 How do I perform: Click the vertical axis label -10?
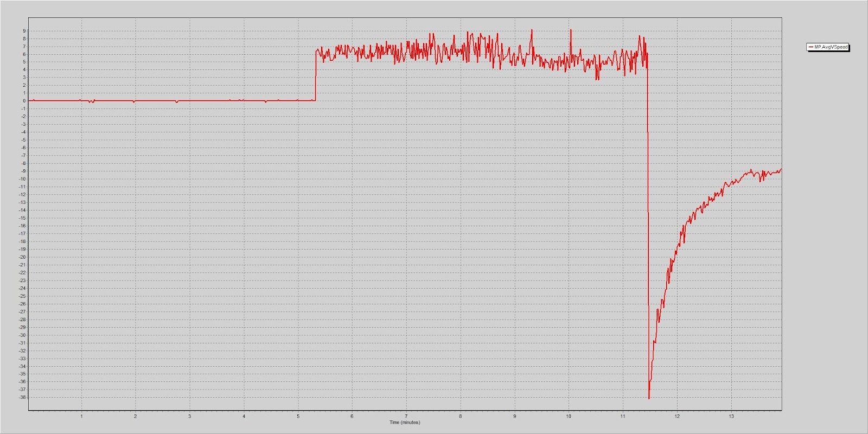coord(23,178)
